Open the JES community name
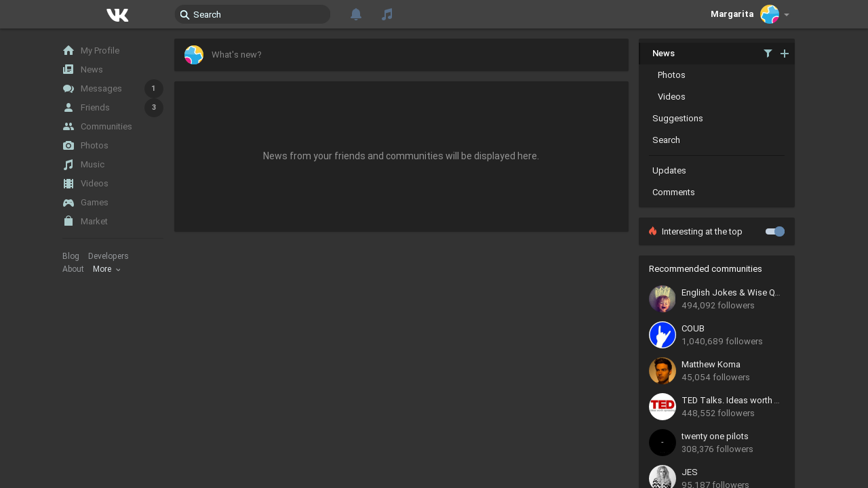The width and height of the screenshot is (868, 488). (x=690, y=472)
